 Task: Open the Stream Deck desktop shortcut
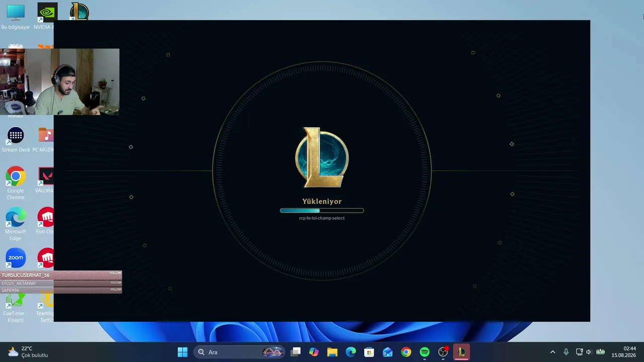(x=16, y=140)
